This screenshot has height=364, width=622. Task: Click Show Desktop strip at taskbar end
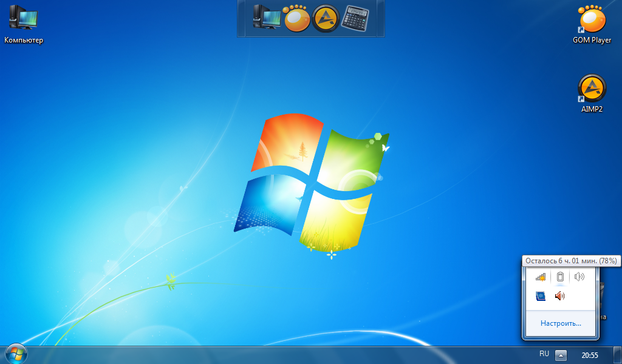pyautogui.click(x=618, y=355)
